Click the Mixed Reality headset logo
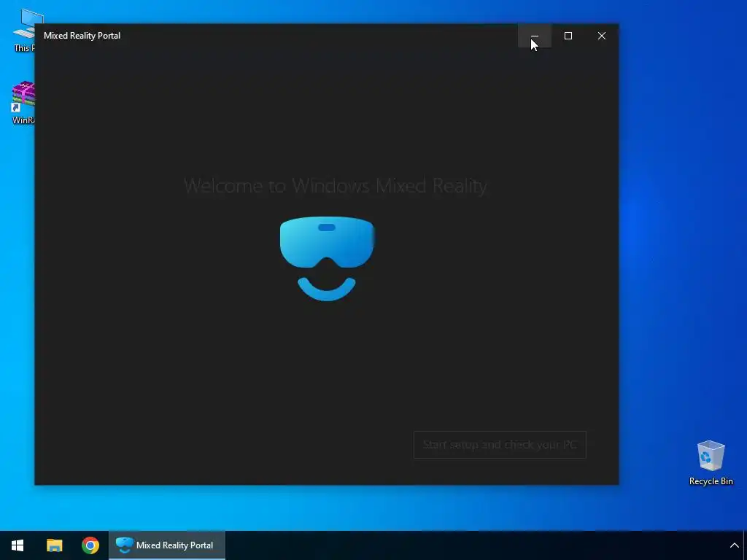Image resolution: width=747 pixels, height=560 pixels. pos(327,259)
